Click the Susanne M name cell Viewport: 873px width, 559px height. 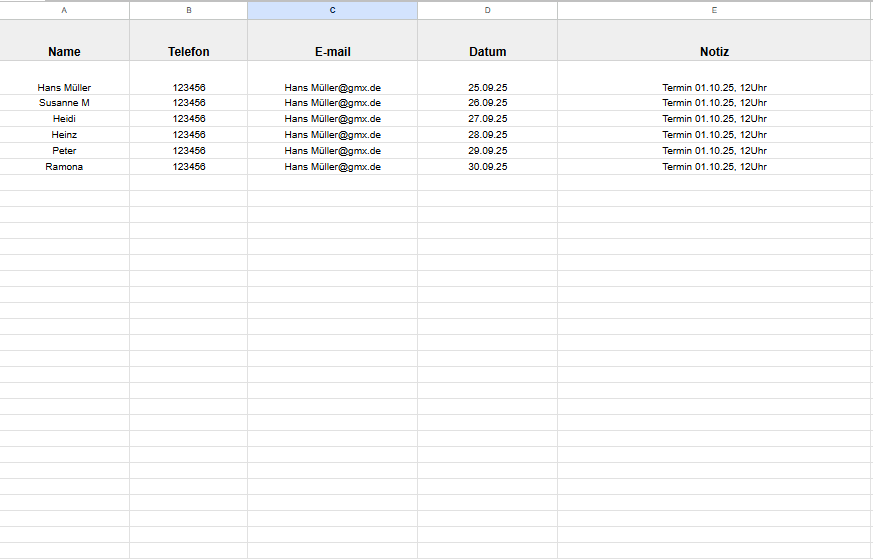coord(64,102)
